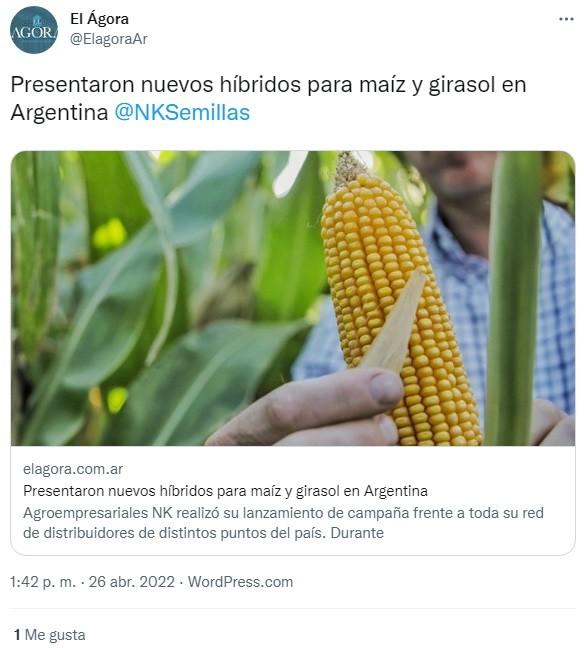View the 1 Me gusta likes list
The width and height of the screenshot is (584, 648).
click(50, 635)
